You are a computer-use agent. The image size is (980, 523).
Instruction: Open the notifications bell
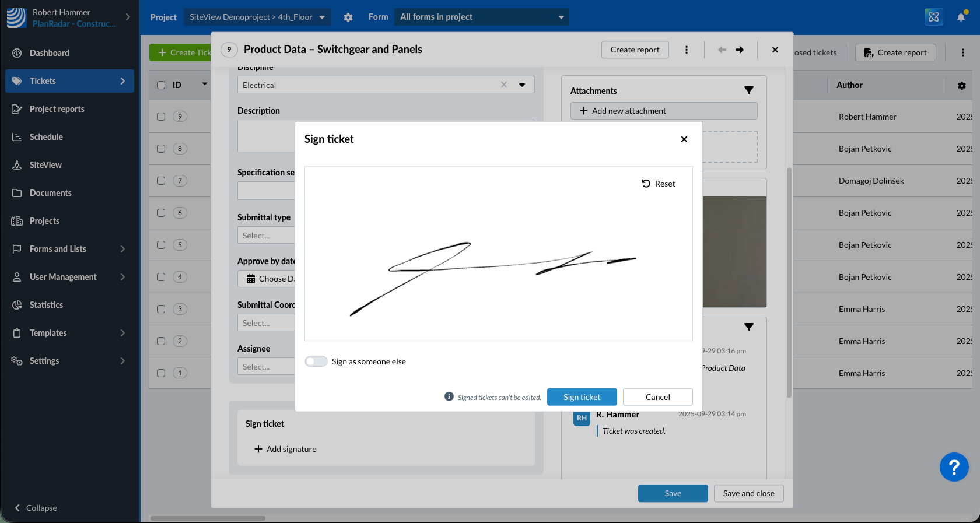point(961,17)
